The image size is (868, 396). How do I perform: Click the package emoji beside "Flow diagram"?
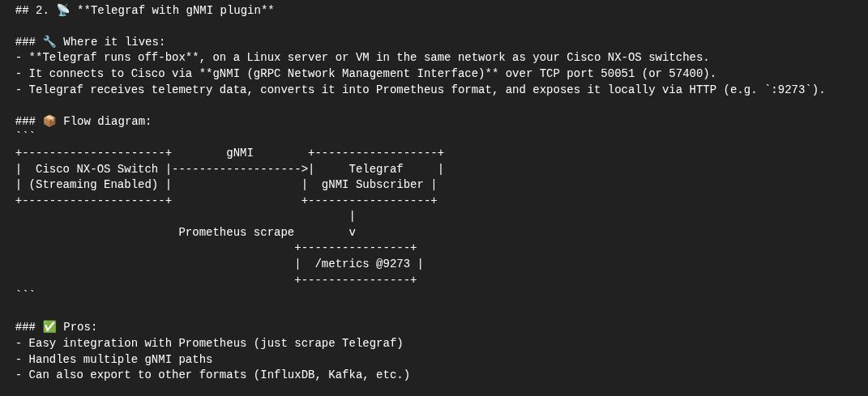(49, 121)
